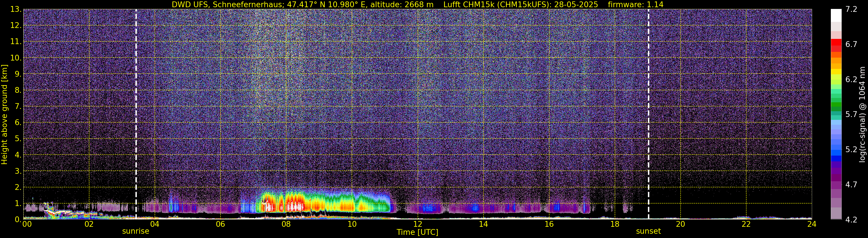Click the 'Height above ground [km]' axis title

(4, 114)
